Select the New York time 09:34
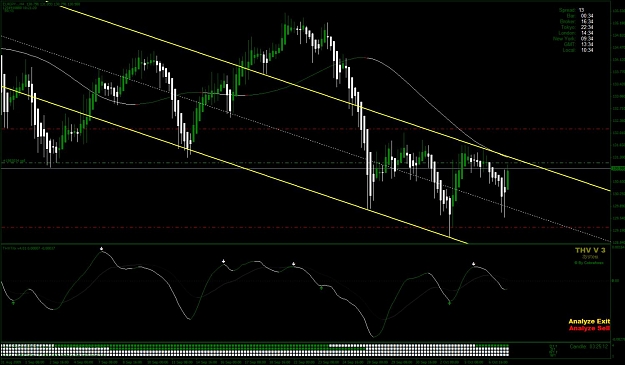The height and width of the screenshot is (365, 625). tap(587, 39)
